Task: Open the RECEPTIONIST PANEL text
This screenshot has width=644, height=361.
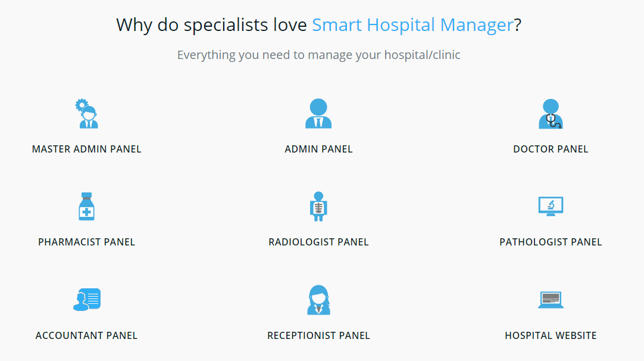Action: click(x=318, y=335)
